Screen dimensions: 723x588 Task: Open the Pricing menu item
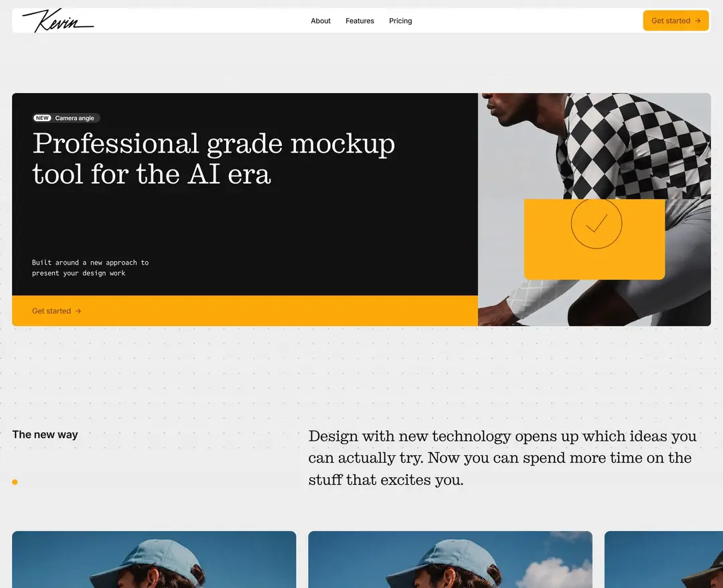400,21
